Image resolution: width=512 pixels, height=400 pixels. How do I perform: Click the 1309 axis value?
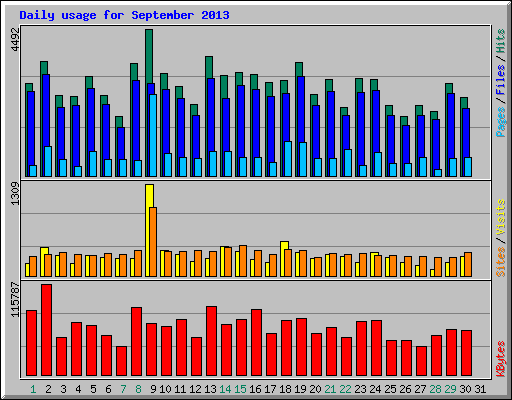(x=15, y=194)
